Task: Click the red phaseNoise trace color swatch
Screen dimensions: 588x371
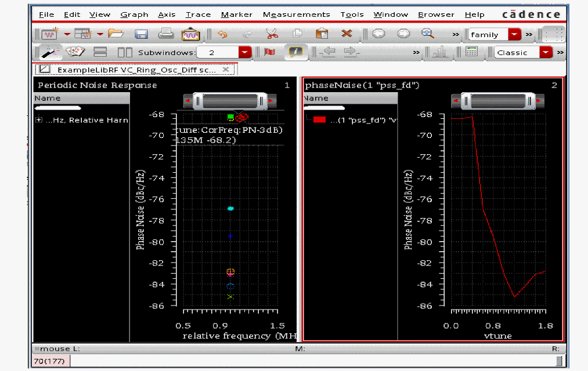Action: click(319, 120)
